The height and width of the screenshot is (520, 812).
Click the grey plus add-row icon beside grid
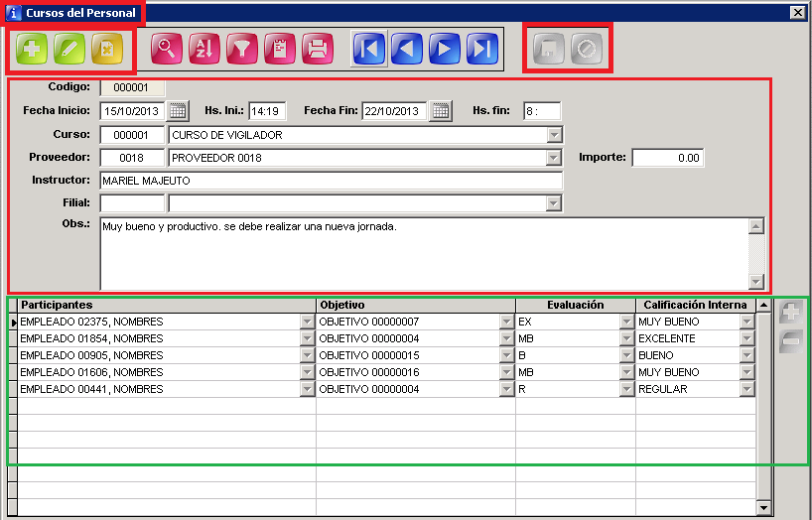coord(790,312)
